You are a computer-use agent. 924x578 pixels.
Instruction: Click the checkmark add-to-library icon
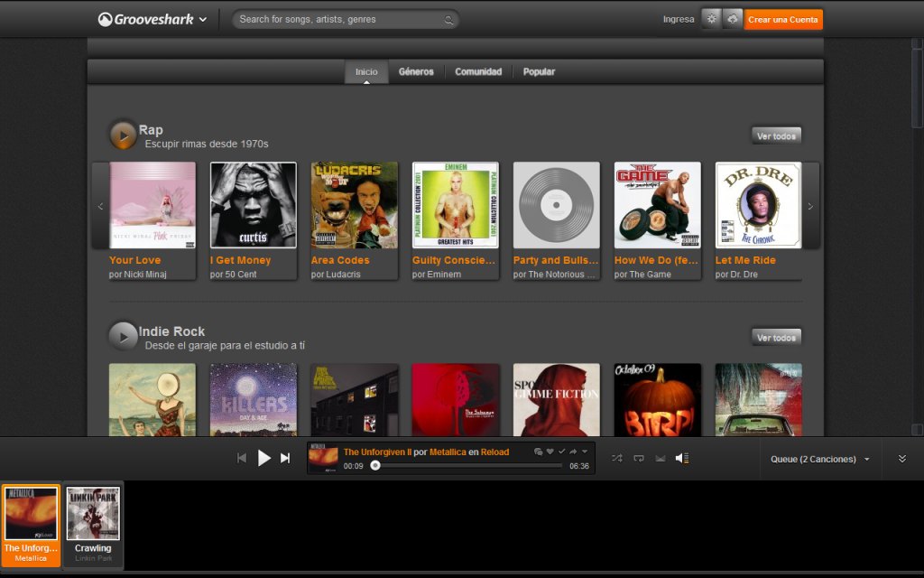[x=561, y=452]
